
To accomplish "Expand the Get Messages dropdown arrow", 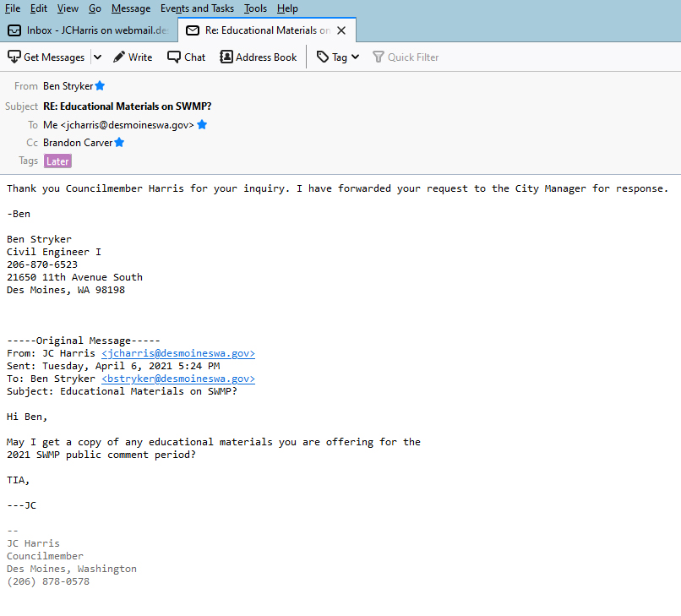I will (x=98, y=57).
